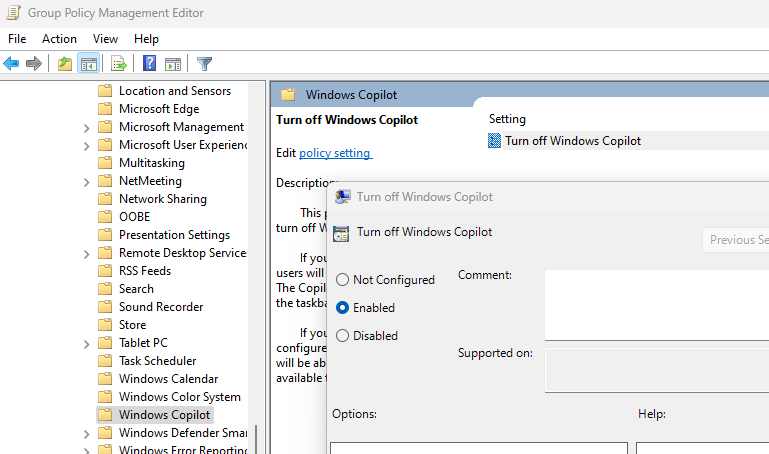Click the RSS Feeds folder icon
769x454 pixels.
point(105,271)
